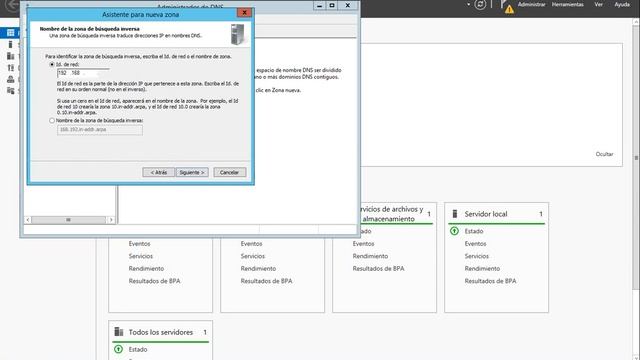Click the disabled in-addr.arpa zone name field
This screenshot has width=640, height=360.
click(100, 129)
